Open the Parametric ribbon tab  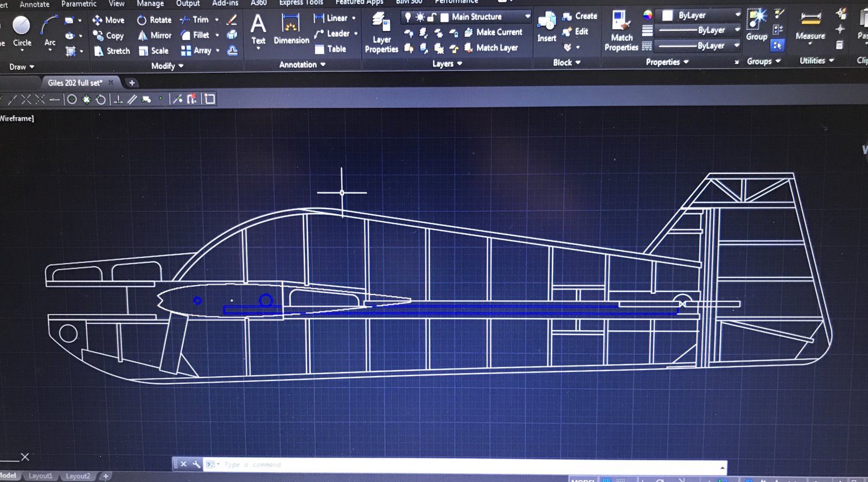[79, 4]
